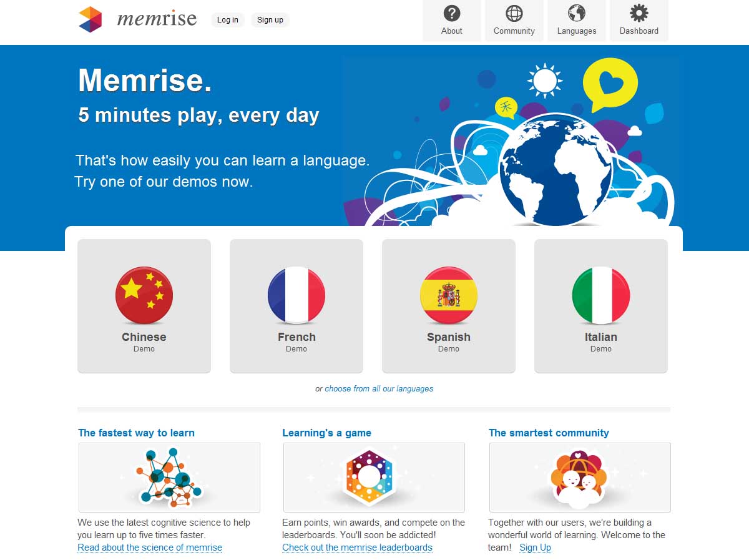Select the Italian flag demo

(601, 306)
